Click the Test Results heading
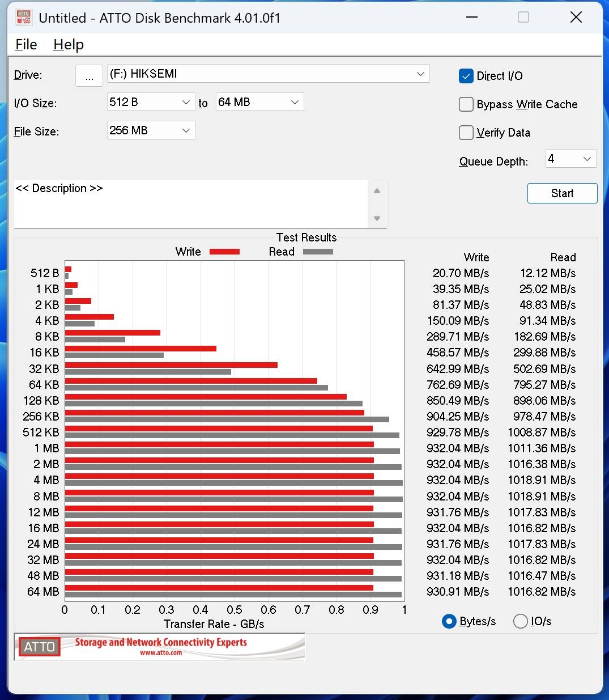Viewport: 609px width, 700px height. [306, 237]
